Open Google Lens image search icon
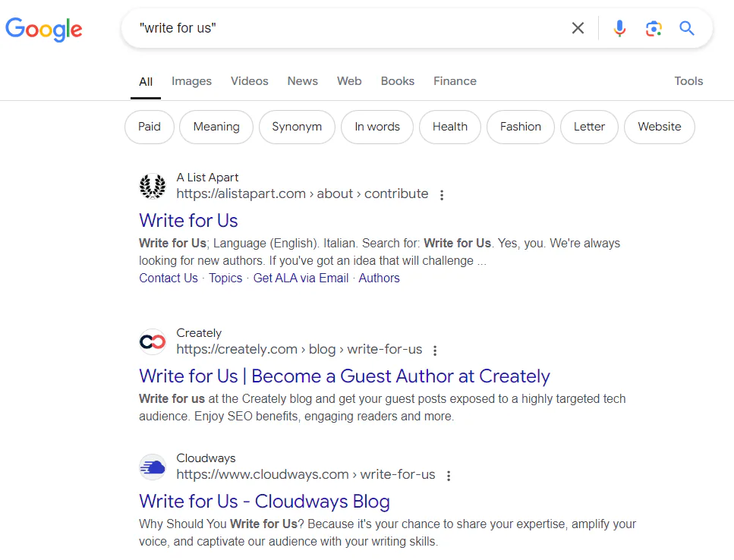 [654, 29]
